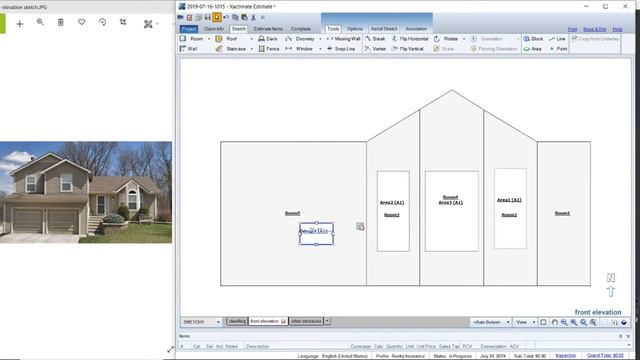Select the Room tool icon
This screenshot has height=360, width=640.
tap(183, 38)
